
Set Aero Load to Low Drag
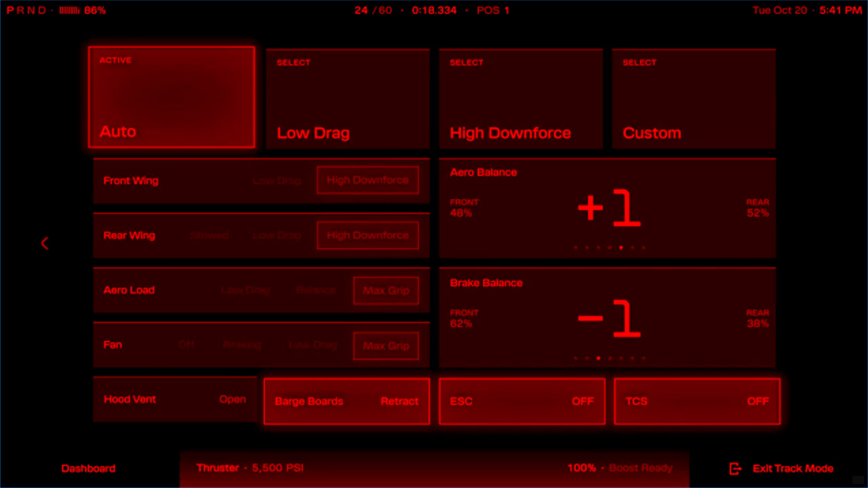245,290
